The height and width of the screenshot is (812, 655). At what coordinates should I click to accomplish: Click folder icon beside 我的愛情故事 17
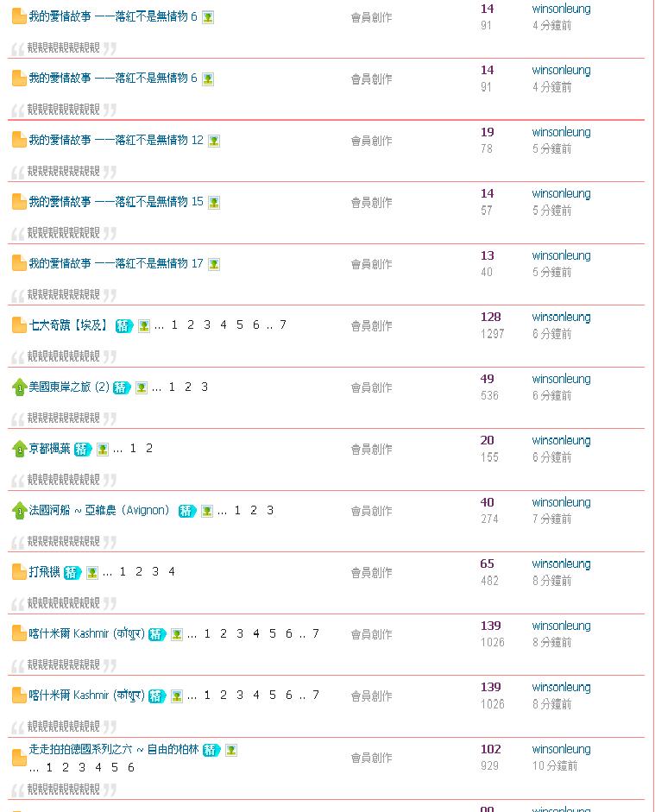(x=19, y=263)
